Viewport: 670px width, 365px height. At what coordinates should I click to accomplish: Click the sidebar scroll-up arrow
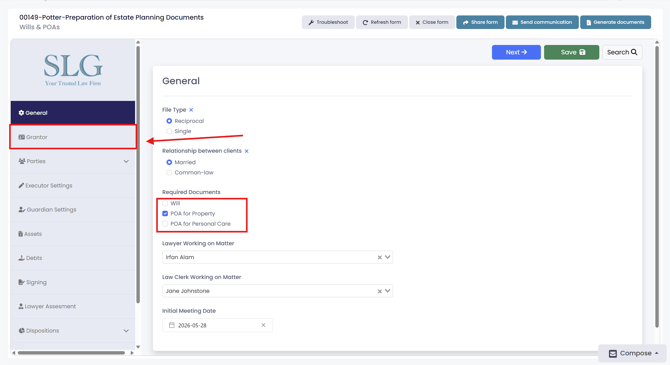pos(138,42)
